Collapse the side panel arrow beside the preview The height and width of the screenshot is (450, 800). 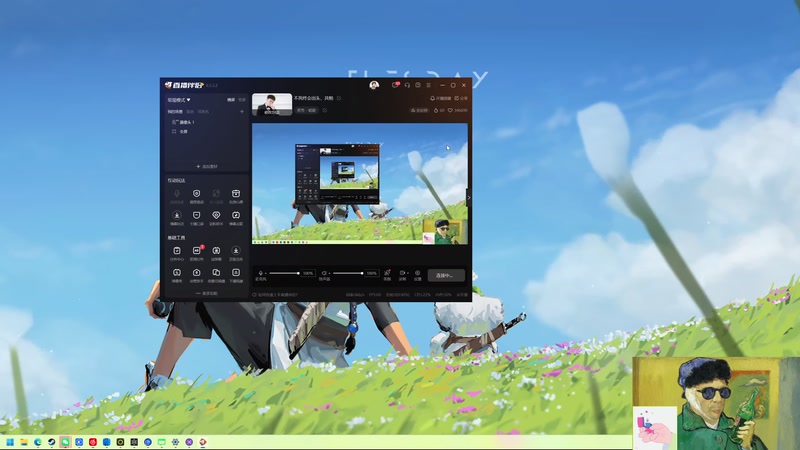click(x=469, y=198)
